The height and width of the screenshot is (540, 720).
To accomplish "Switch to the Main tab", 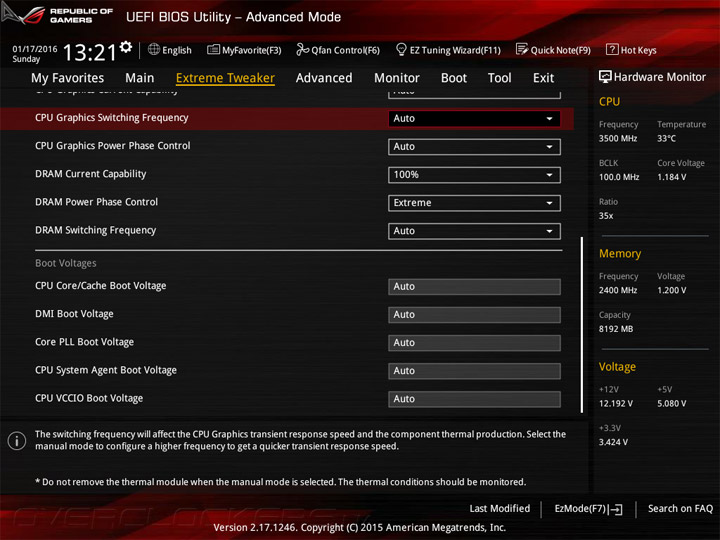I will [140, 78].
